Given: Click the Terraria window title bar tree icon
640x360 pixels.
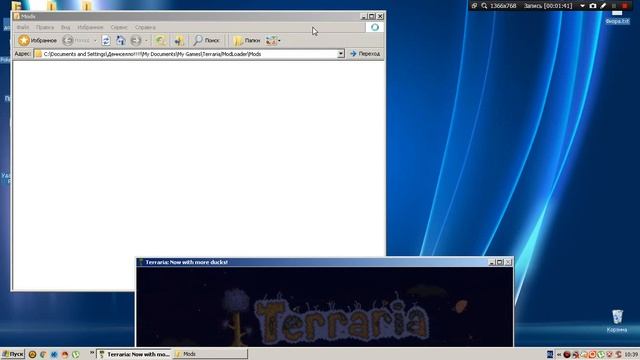Looking at the screenshot, I should point(141,262).
